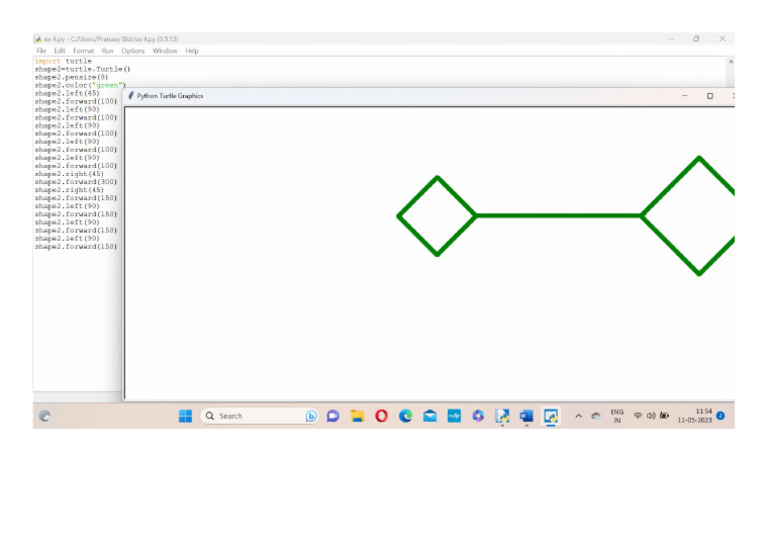
Task: Click the 'shape2.pensize(8)' code line
Action: (72, 77)
